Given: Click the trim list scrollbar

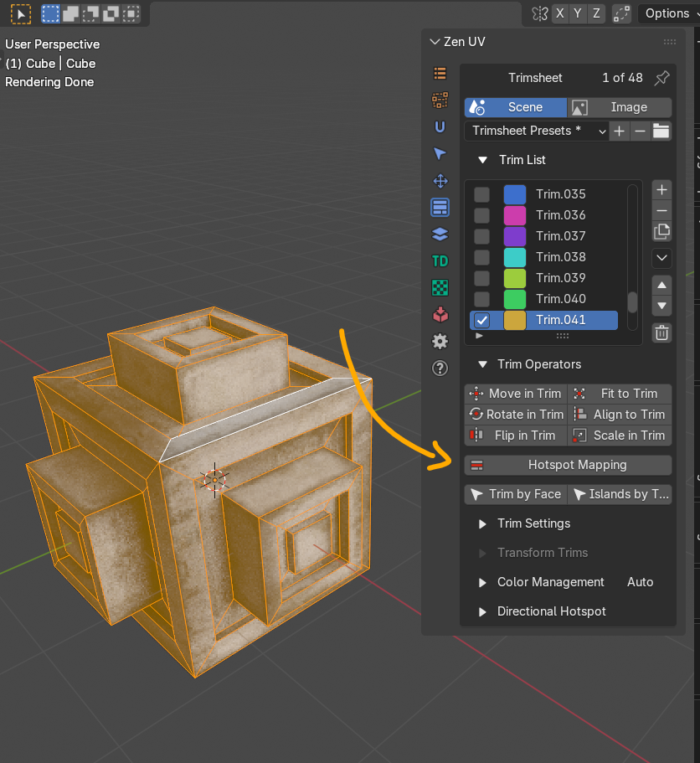Looking at the screenshot, I should 632,302.
